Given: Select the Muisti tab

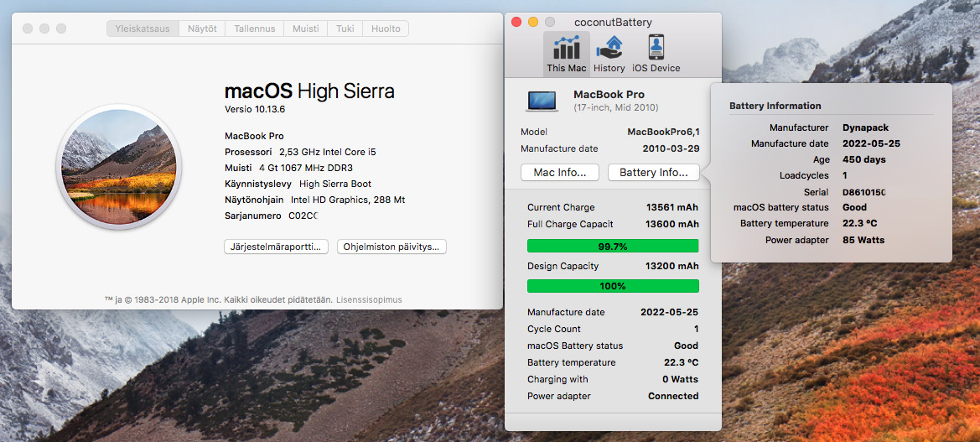Looking at the screenshot, I should (305, 29).
